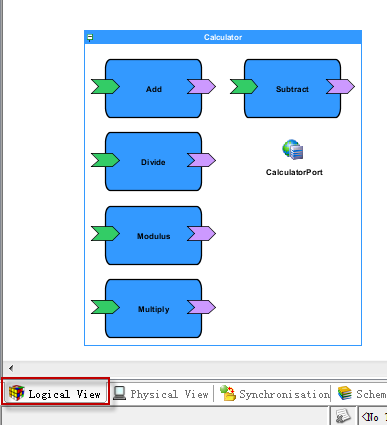The width and height of the screenshot is (387, 425).
Task: Switch to the Logical View tab
Action: pos(56,394)
